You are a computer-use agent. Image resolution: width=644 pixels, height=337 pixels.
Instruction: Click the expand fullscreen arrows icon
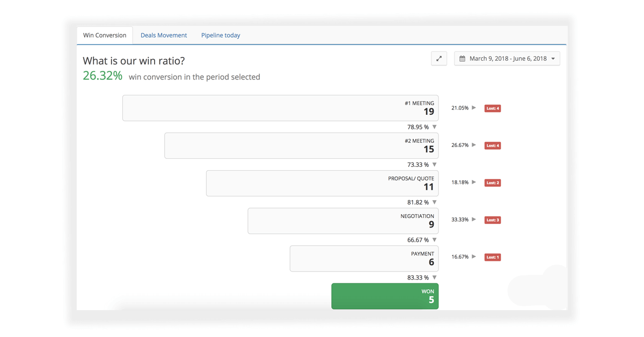click(x=439, y=58)
